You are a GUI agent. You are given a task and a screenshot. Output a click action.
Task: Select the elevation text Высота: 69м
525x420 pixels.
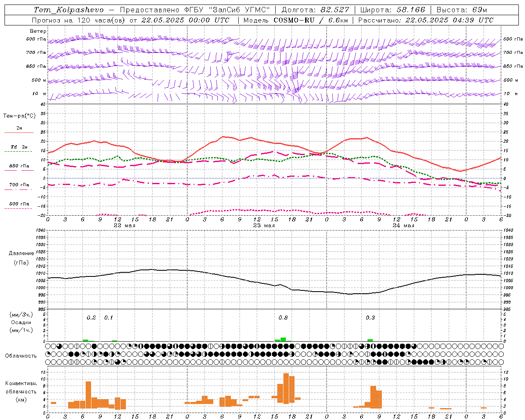pos(462,10)
